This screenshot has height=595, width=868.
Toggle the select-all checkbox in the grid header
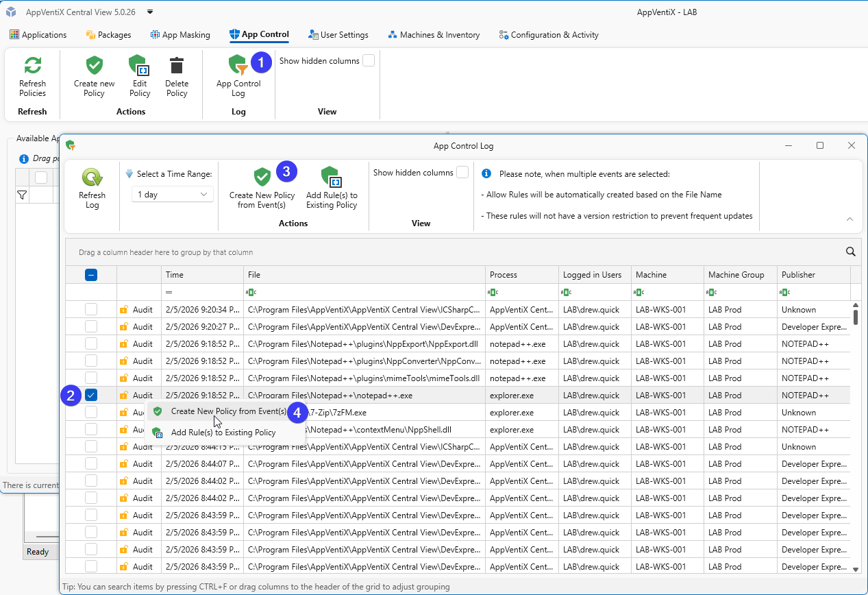[91, 275]
